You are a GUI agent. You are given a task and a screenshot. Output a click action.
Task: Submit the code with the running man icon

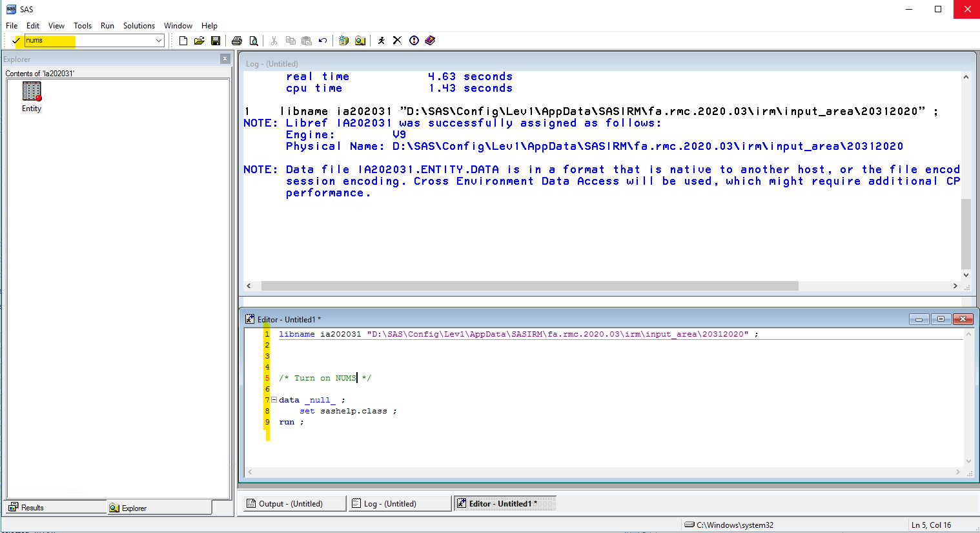pos(381,41)
